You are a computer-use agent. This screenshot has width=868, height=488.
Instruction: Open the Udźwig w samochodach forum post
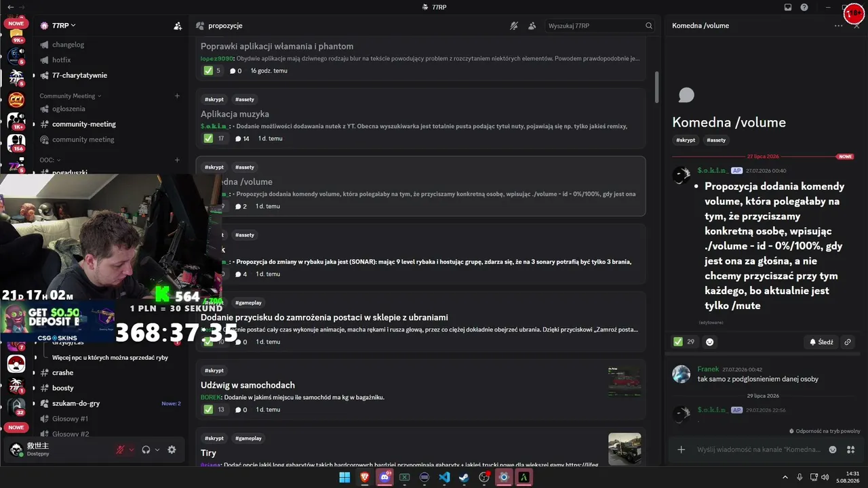(x=420, y=390)
